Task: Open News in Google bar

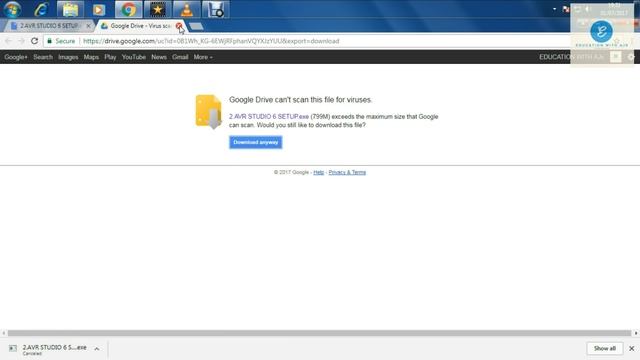Action: [x=159, y=57]
